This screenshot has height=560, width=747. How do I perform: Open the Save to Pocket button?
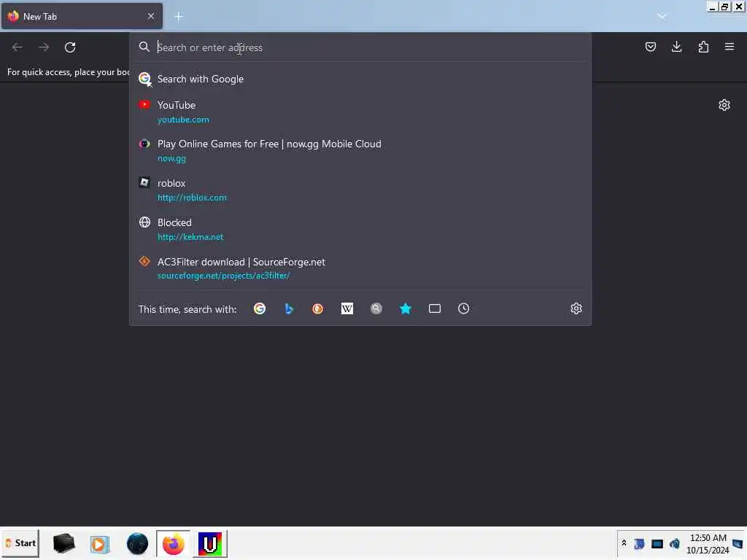650,47
